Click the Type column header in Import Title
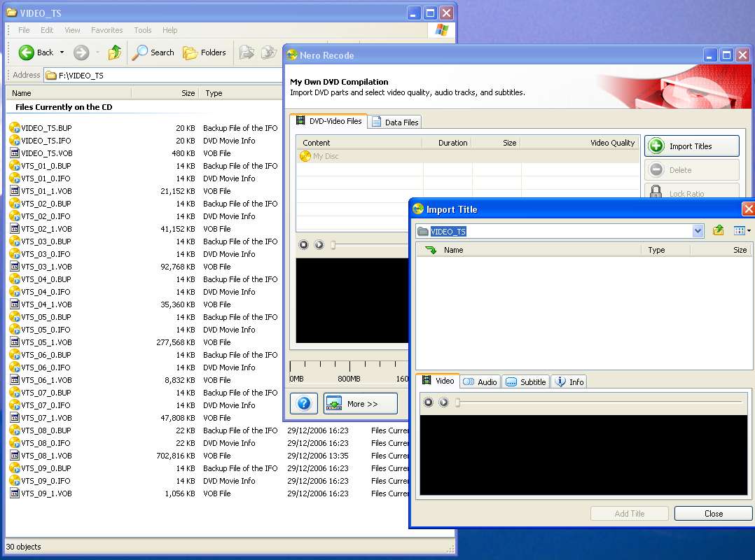The width and height of the screenshot is (755, 560). coord(666,250)
